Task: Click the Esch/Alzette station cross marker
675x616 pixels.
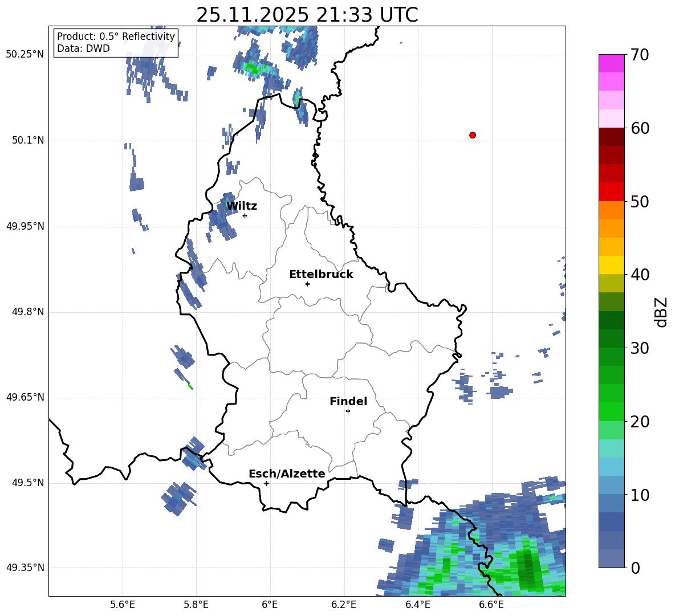Action: coord(266,483)
